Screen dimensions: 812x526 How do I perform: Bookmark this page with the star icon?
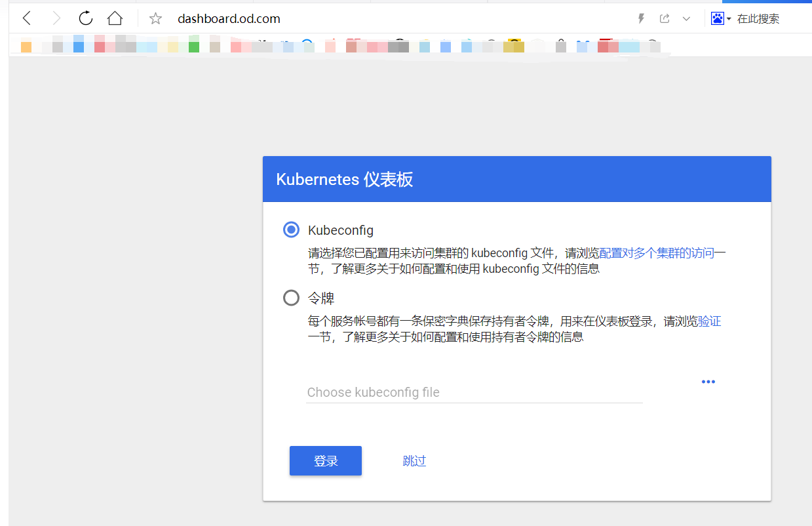coord(155,18)
